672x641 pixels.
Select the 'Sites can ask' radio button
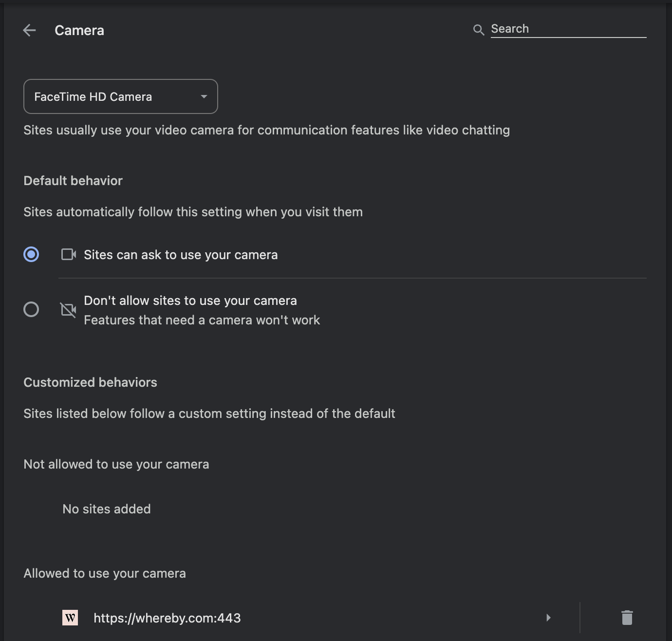31,254
